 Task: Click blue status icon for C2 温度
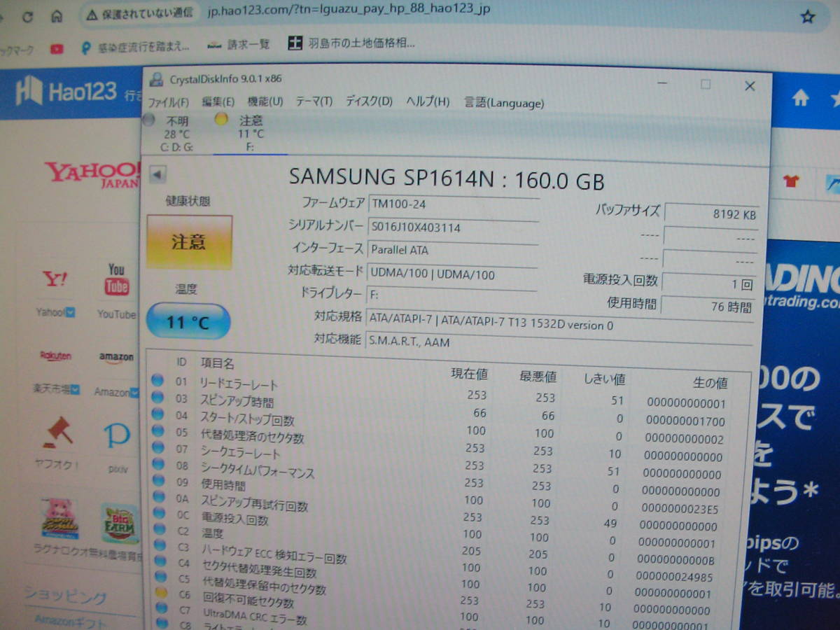coord(161,531)
